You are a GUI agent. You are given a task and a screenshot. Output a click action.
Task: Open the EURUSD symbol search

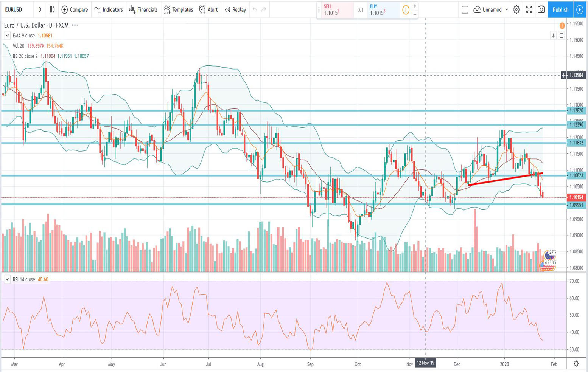(x=14, y=10)
